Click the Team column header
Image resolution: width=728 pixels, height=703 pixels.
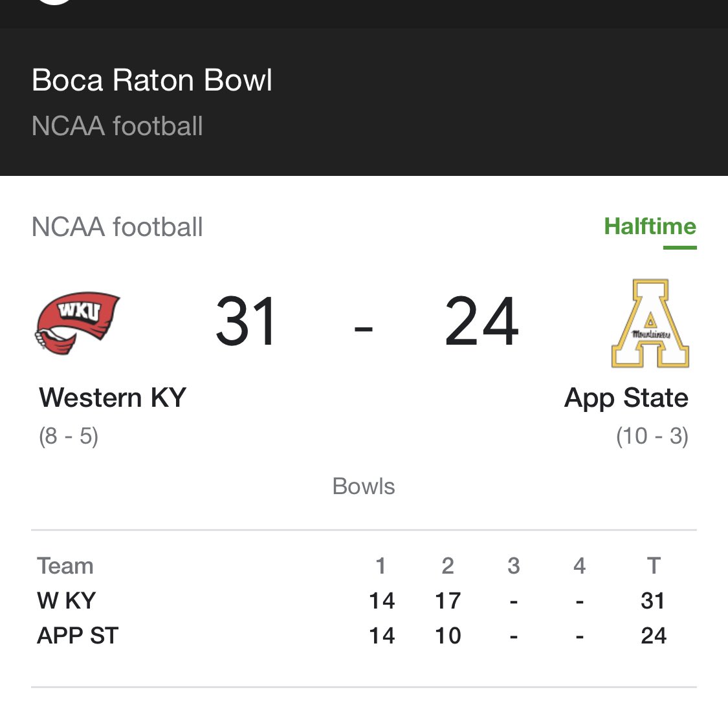coord(65,566)
